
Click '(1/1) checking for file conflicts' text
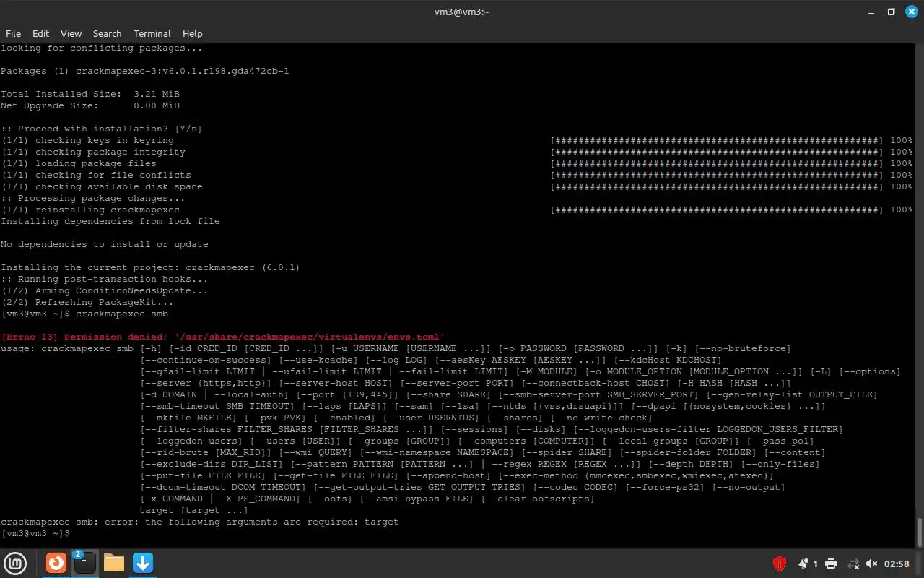(x=96, y=175)
